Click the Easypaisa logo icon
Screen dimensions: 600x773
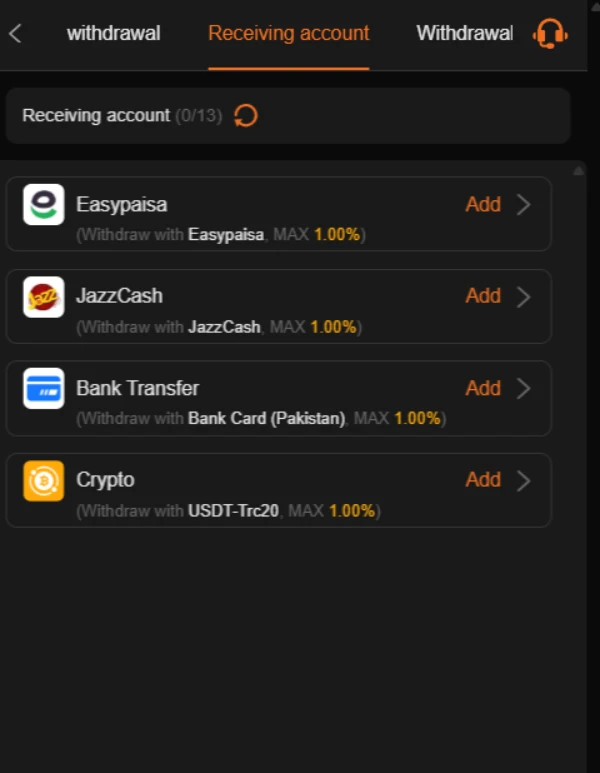(44, 204)
